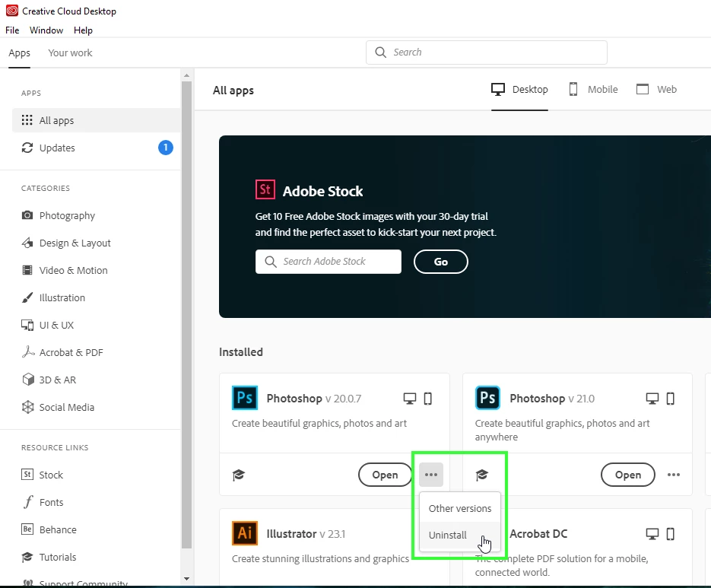Open the Illustration category
The image size is (711, 588).
[62, 297]
